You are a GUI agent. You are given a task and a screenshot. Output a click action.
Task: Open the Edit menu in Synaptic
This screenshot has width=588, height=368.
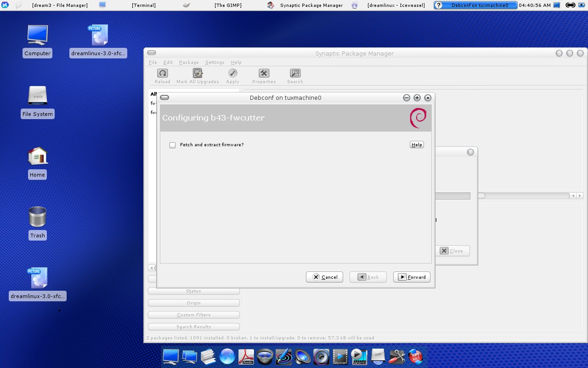coord(168,62)
